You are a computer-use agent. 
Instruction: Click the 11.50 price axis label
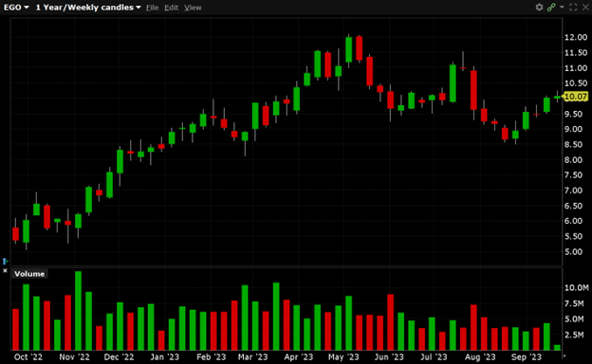tap(576, 53)
